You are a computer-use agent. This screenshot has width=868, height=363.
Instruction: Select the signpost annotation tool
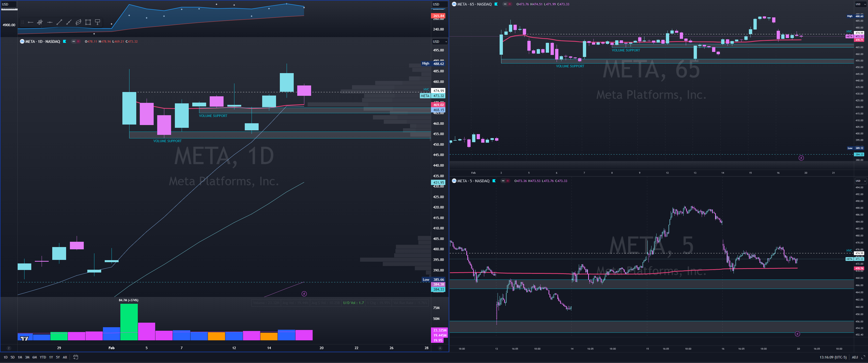(x=97, y=22)
